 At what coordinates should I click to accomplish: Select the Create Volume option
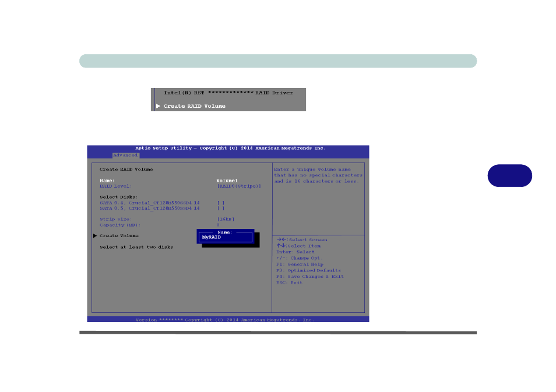[x=119, y=236]
